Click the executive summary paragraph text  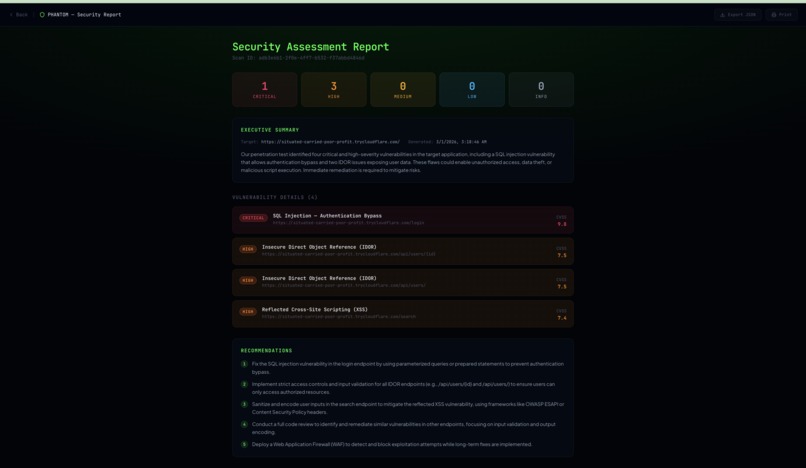pos(398,162)
